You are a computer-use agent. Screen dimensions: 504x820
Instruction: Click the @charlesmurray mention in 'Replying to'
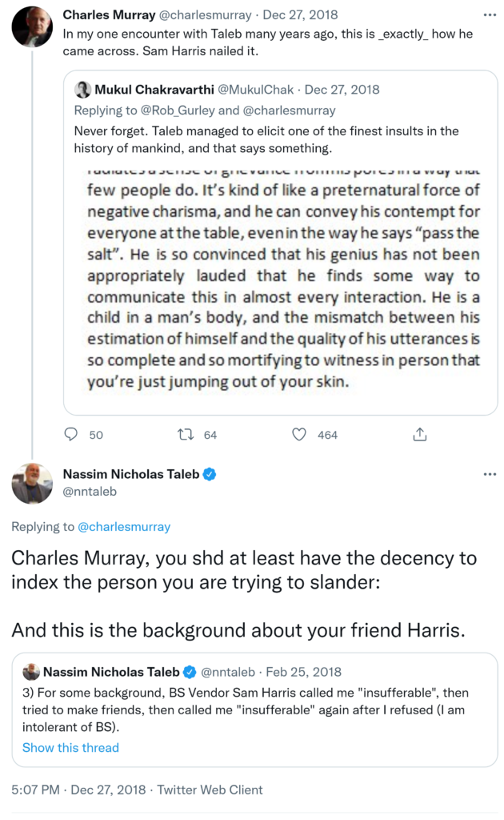[x=123, y=526]
